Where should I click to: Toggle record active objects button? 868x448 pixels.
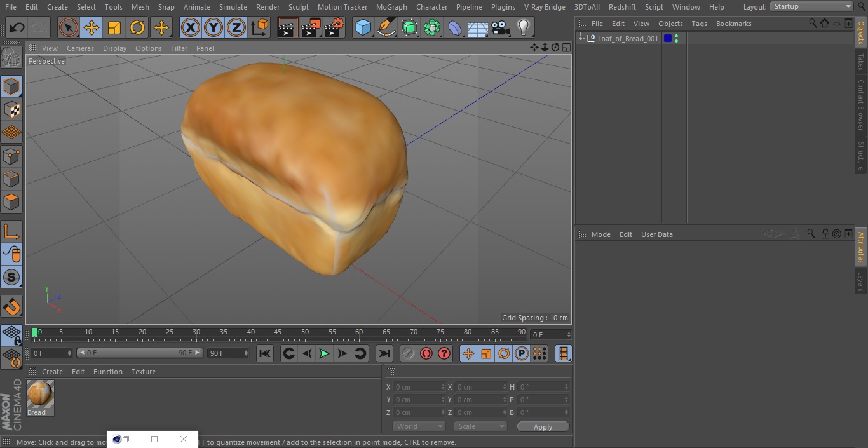tap(409, 353)
